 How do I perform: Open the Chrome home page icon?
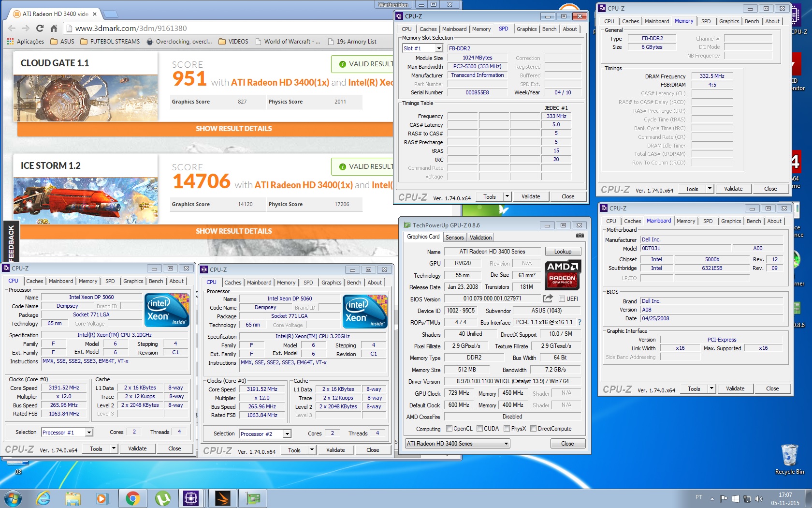click(x=54, y=29)
